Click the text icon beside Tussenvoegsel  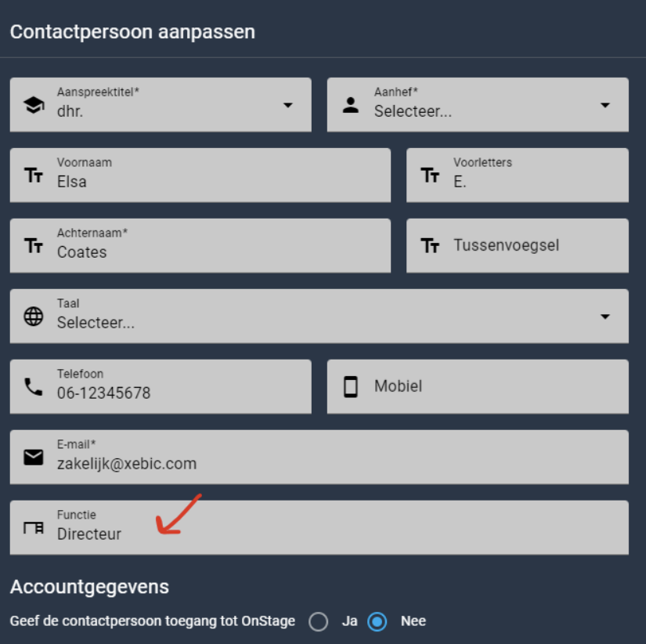pos(430,246)
